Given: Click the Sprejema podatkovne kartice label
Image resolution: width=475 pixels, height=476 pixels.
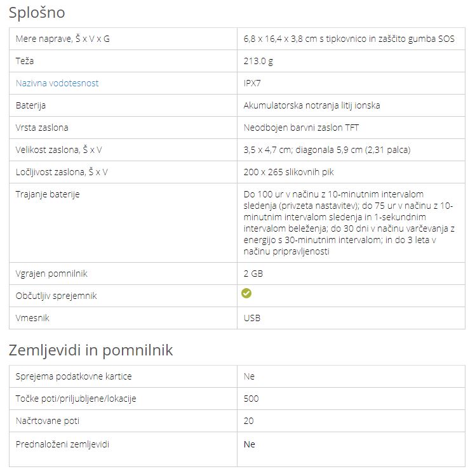Looking at the screenshot, I should tap(74, 376).
